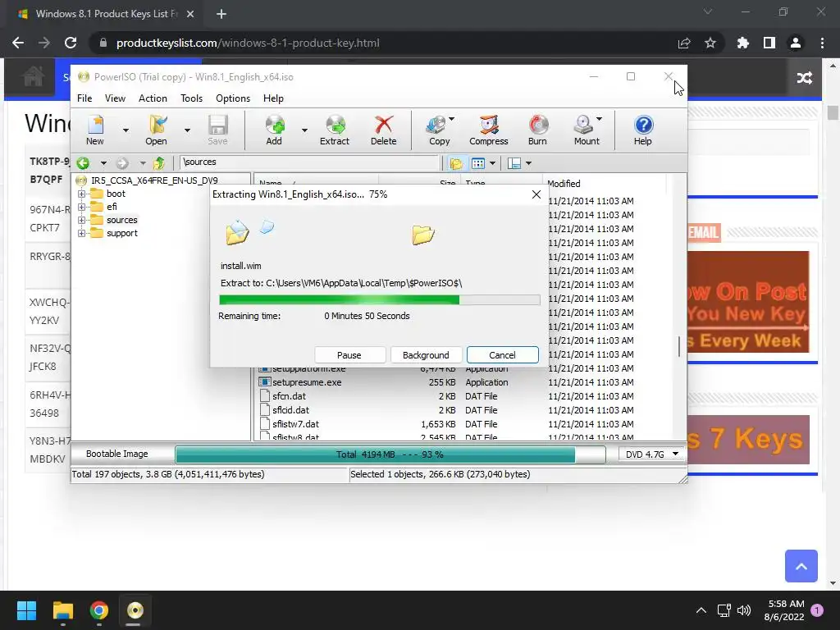This screenshot has width=840, height=630.
Task: Bookmark this page with the star icon
Action: click(710, 43)
